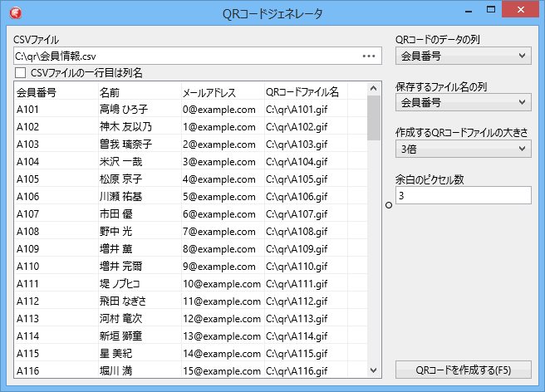
Task: Click the QRコードを作成する(F5) button
Action: (463, 370)
